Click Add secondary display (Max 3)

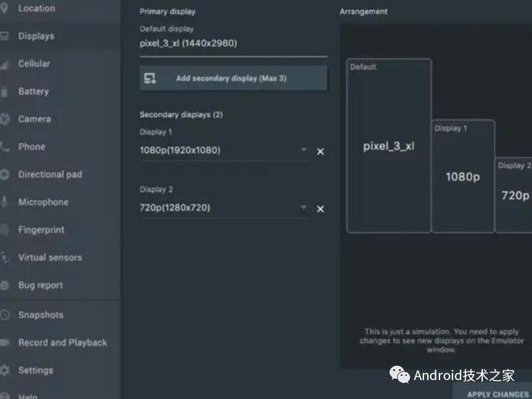coord(233,78)
